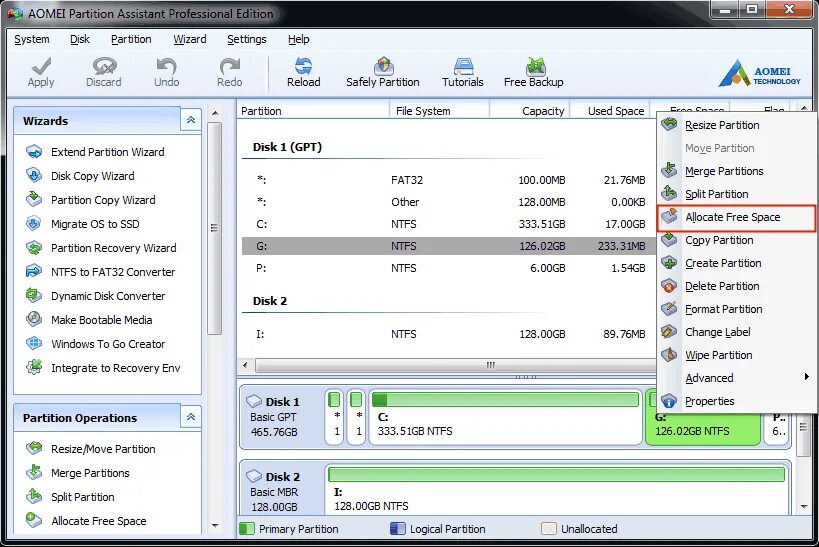Click the Discard toolbar icon

pos(103,66)
